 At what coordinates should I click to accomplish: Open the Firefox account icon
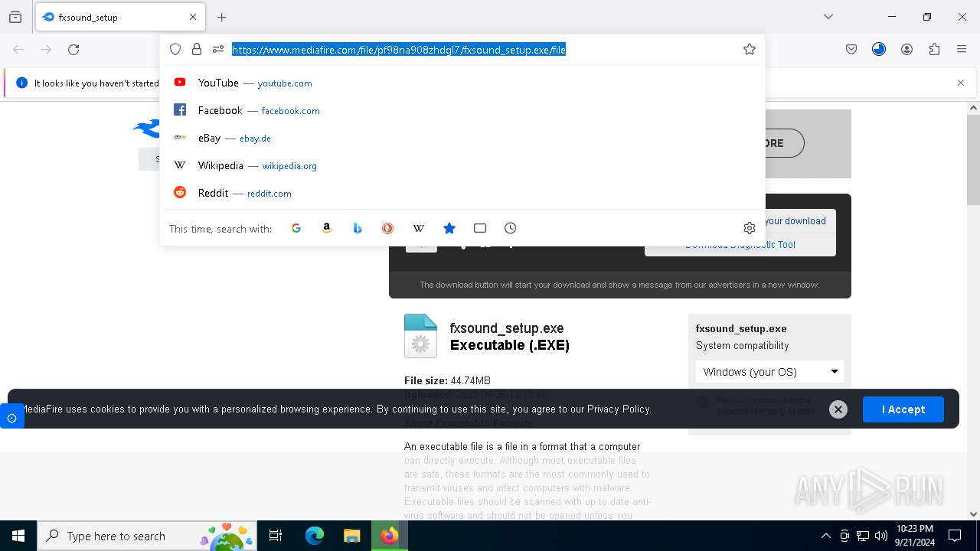[x=906, y=49]
